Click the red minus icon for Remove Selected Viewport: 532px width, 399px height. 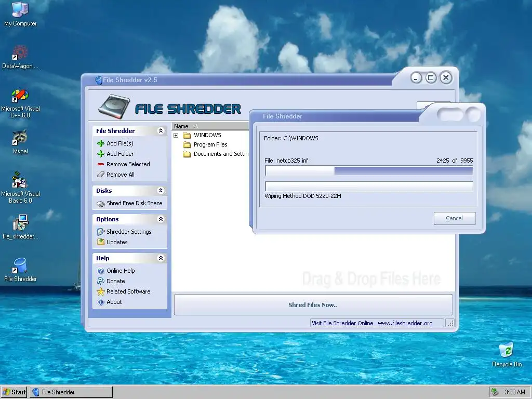[x=101, y=164]
